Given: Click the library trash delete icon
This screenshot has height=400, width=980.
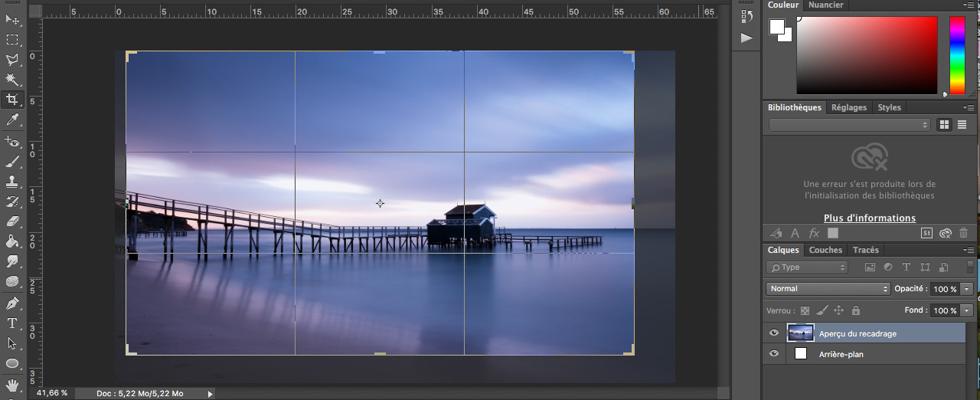Looking at the screenshot, I should tap(963, 233).
